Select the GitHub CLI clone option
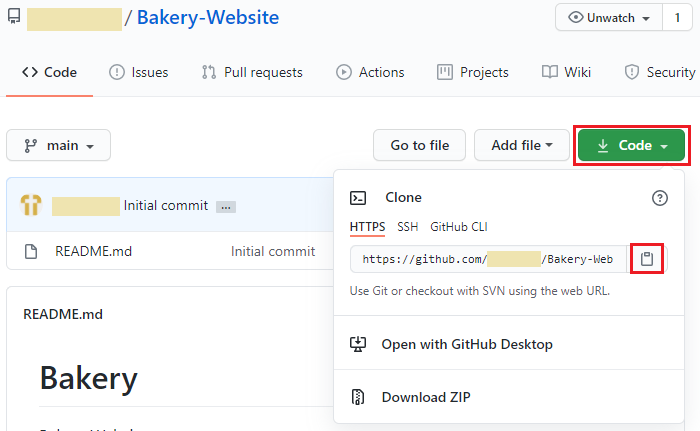700x431 pixels. pos(458,227)
